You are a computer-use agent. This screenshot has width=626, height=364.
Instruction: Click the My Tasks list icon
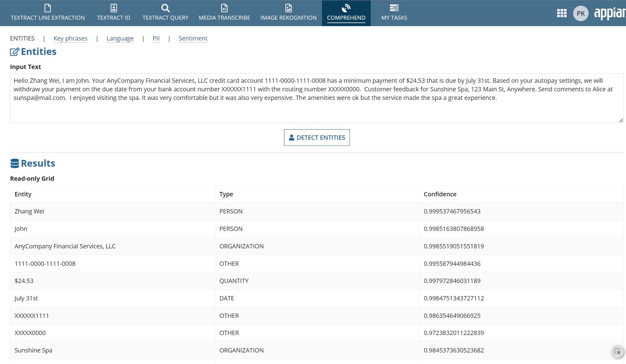pyautogui.click(x=394, y=8)
